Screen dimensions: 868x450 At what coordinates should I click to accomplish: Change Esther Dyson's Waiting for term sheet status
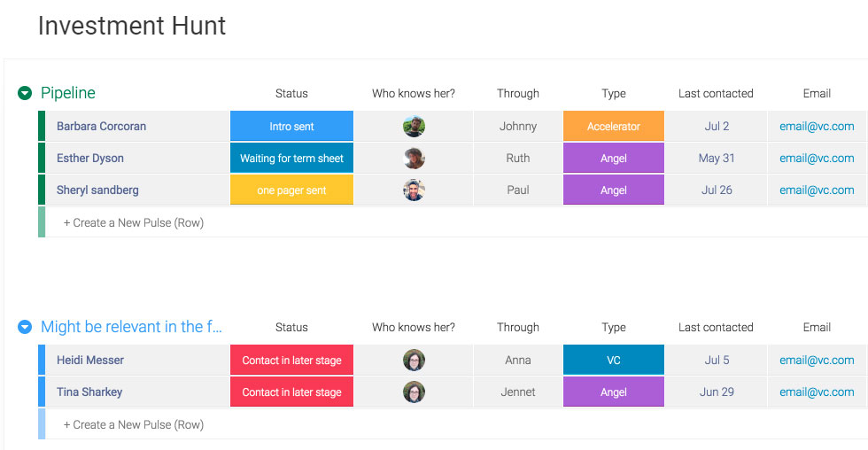click(291, 159)
